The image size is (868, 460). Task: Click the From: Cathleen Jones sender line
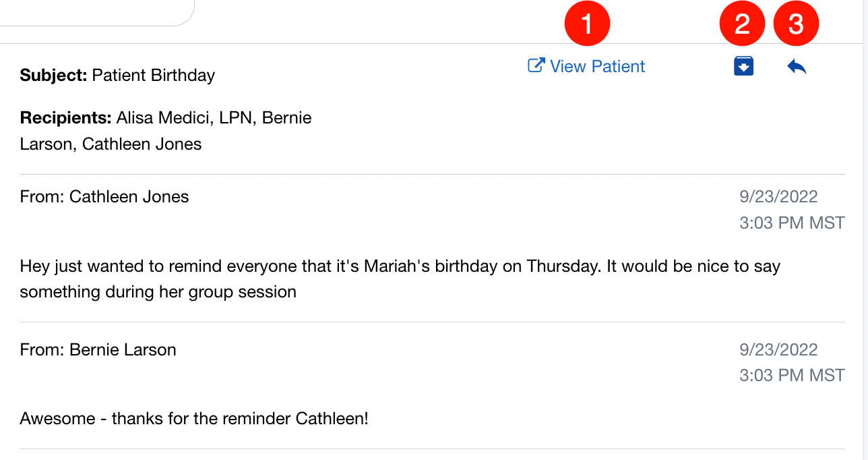pyautogui.click(x=104, y=196)
